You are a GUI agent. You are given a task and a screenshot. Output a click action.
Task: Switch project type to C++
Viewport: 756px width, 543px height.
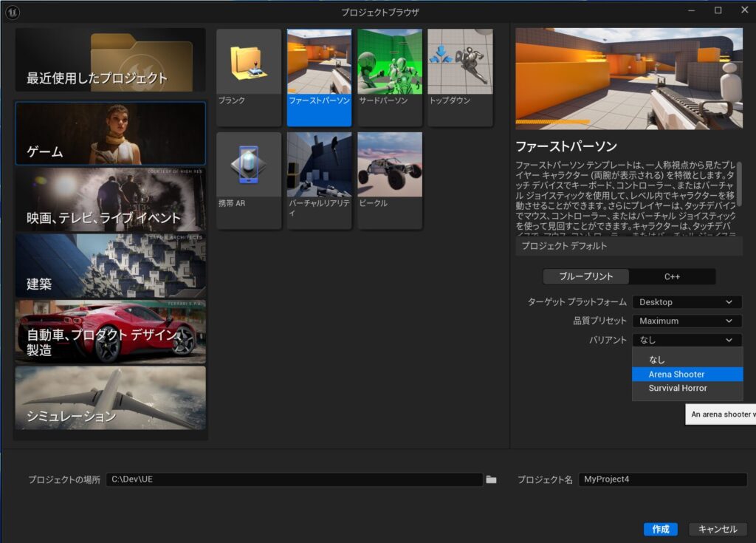(x=672, y=276)
